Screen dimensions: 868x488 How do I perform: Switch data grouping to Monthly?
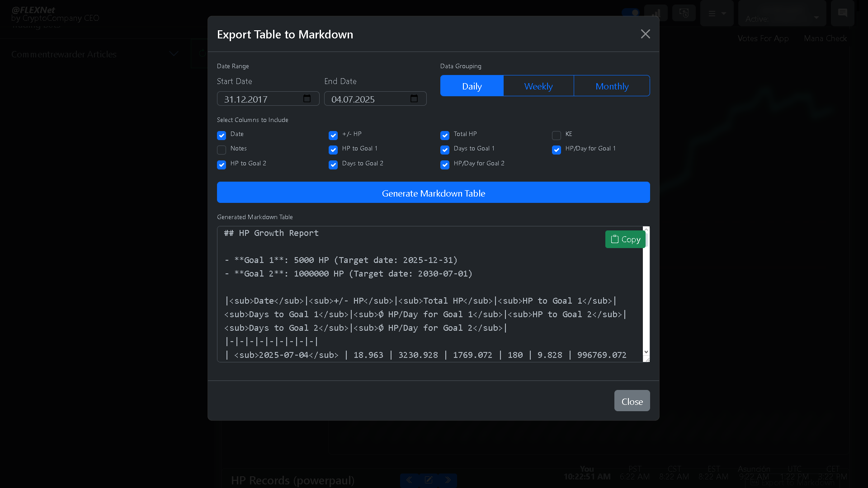612,86
